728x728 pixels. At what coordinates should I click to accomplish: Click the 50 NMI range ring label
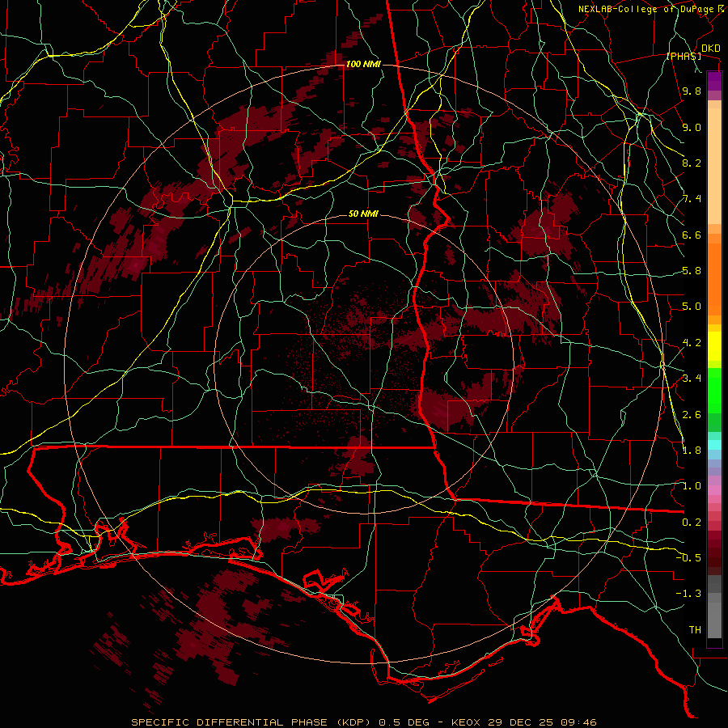click(x=363, y=214)
